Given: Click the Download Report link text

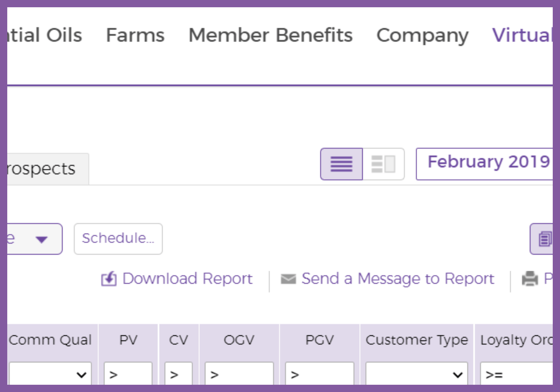Looking at the screenshot, I should pos(187,279).
